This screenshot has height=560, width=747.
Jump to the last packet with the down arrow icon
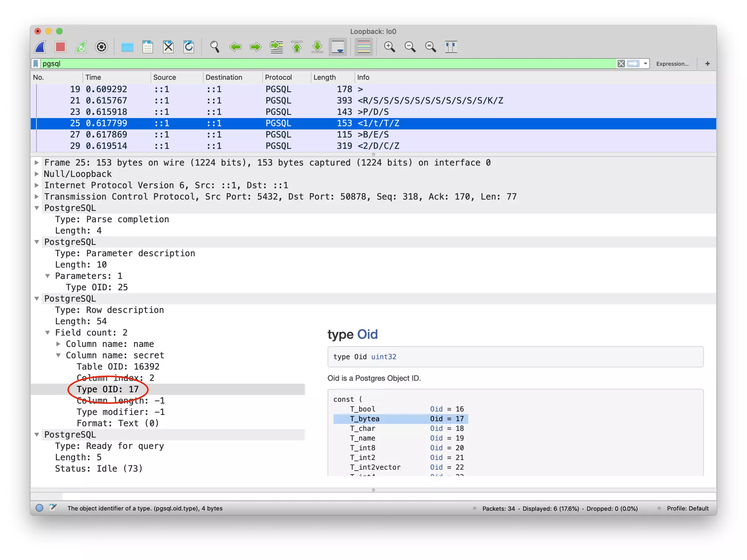317,47
